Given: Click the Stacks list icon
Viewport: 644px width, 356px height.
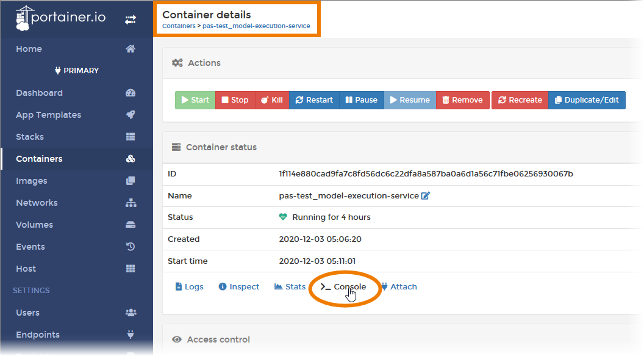Looking at the screenshot, I should pos(131,137).
